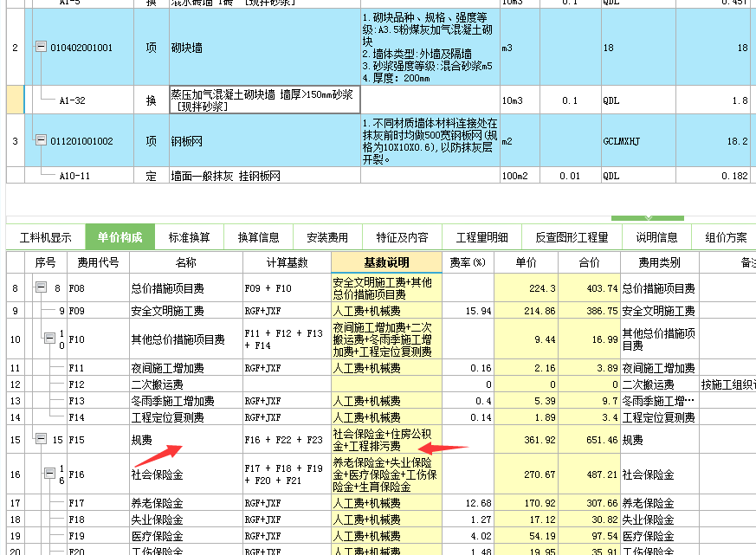Click the 12.68 rate for 养老保险金
Image resolution: width=756 pixels, height=555 pixels.
(468, 503)
